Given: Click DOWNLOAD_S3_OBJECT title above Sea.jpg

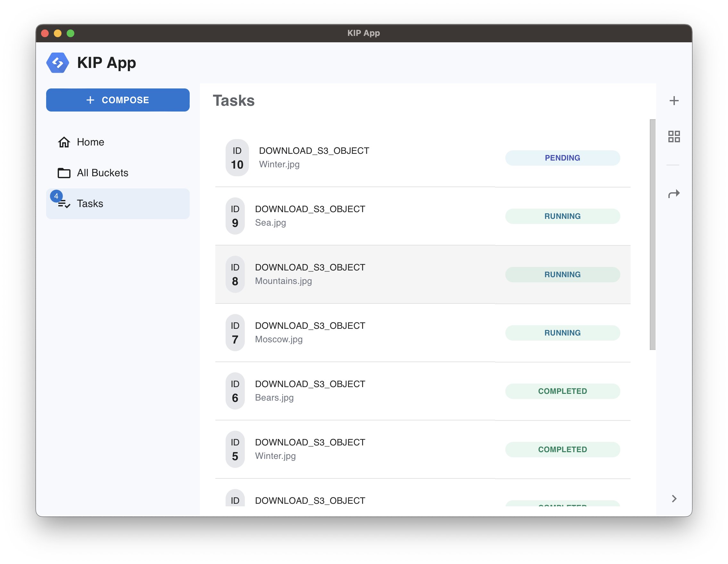Looking at the screenshot, I should (310, 209).
